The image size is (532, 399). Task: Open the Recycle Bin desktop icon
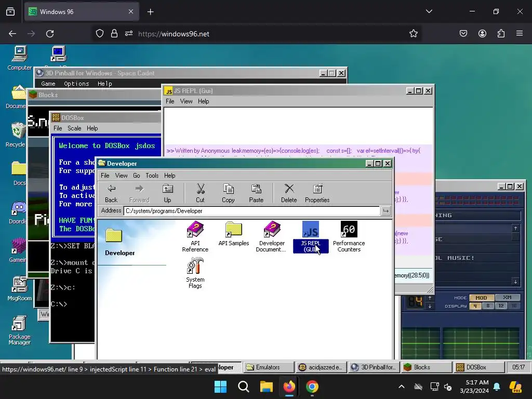tap(17, 135)
